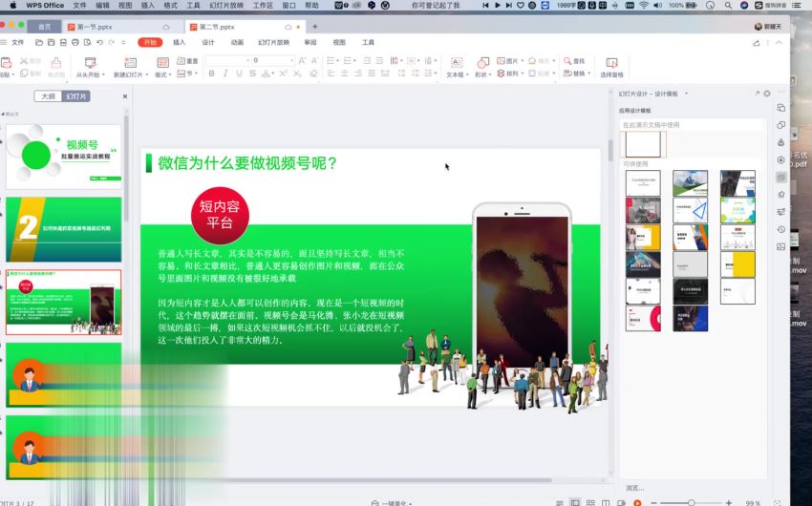Open the 动画 ribbon tab

[x=237, y=42]
